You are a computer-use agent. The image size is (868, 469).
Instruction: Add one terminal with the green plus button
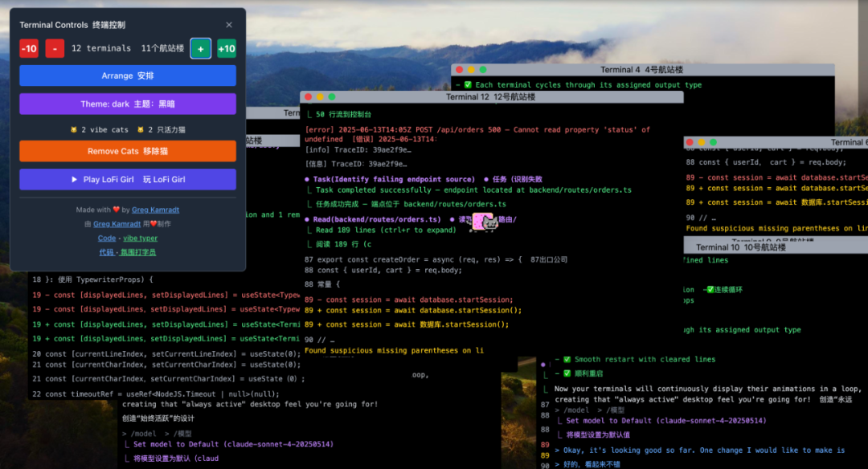pyautogui.click(x=200, y=49)
